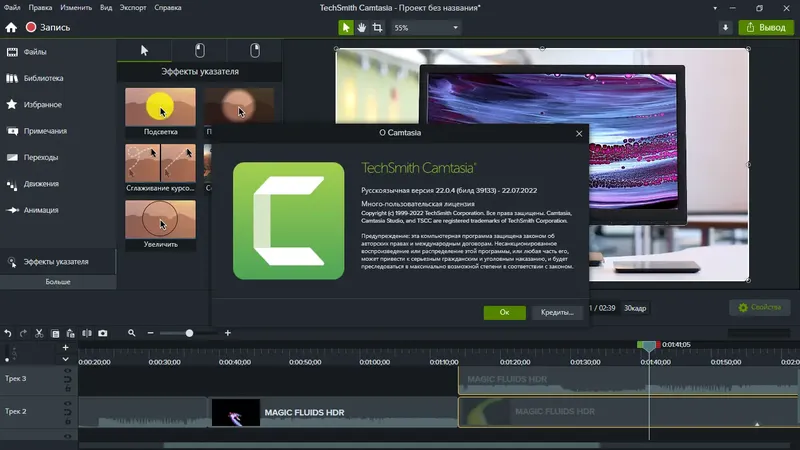Image resolution: width=800 pixels, height=450 pixels.
Task: Select the Увеличить cursor effect thumbnail
Action: pyautogui.click(x=160, y=219)
